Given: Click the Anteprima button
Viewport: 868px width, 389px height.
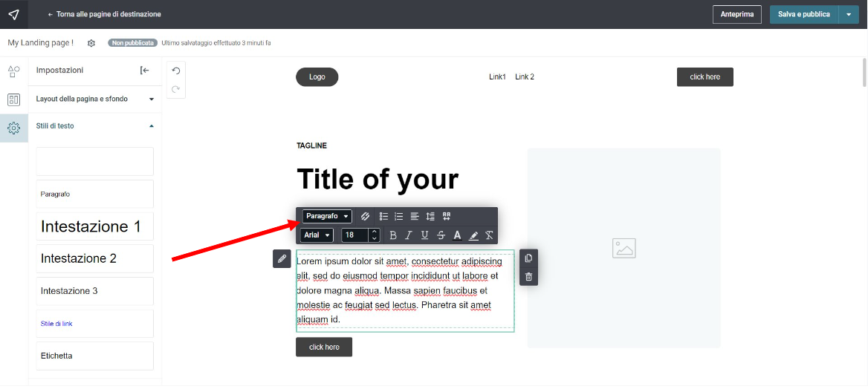Looking at the screenshot, I should pos(737,14).
